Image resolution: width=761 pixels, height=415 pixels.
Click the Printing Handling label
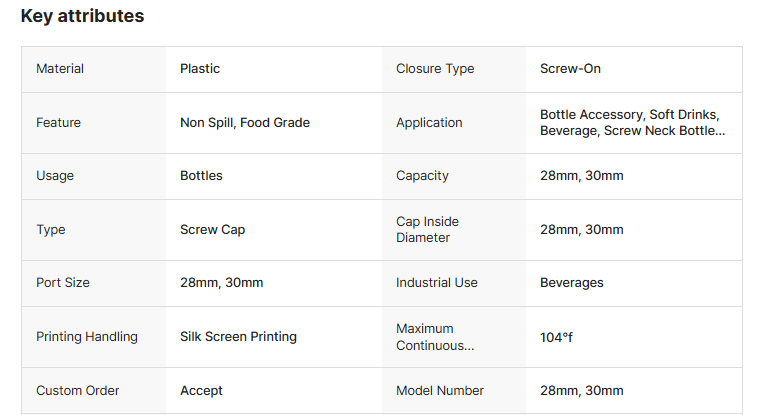click(x=87, y=337)
